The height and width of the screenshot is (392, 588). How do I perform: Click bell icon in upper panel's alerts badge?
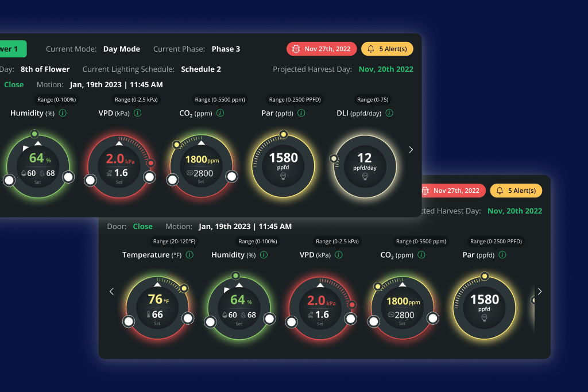point(371,49)
